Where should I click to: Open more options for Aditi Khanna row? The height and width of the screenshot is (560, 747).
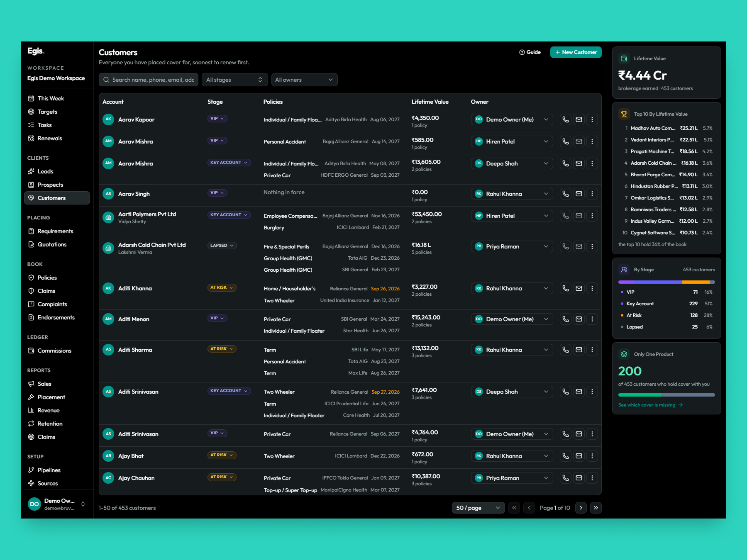[x=592, y=288]
